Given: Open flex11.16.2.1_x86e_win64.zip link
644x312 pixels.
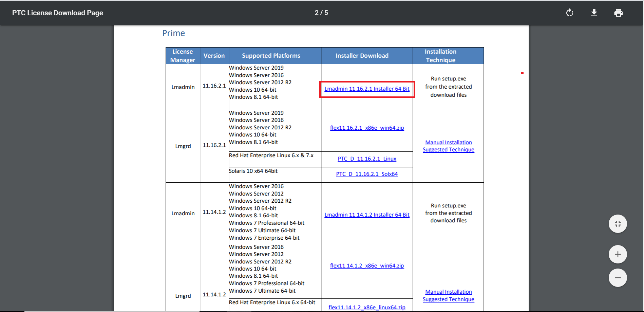Looking at the screenshot, I should pyautogui.click(x=367, y=128).
